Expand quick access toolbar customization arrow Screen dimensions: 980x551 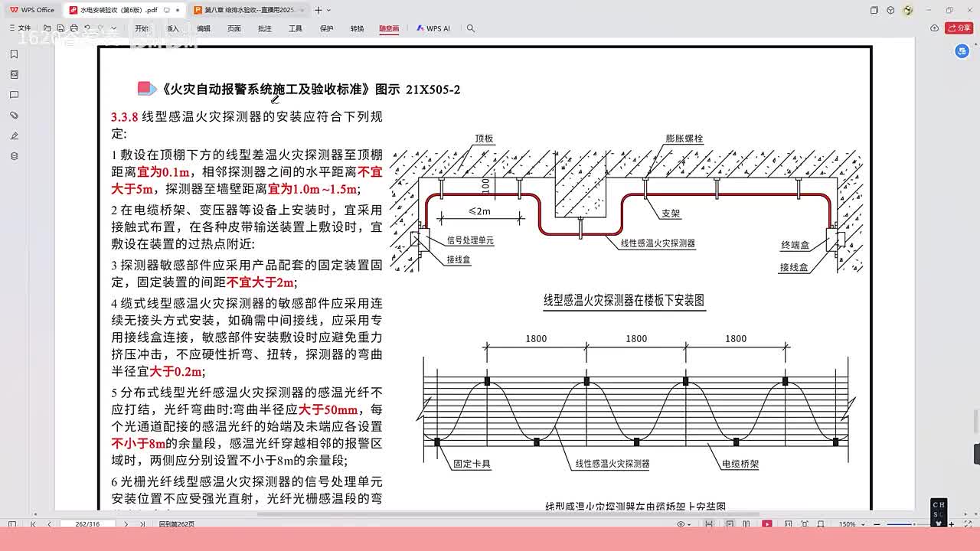pyautogui.click(x=113, y=28)
